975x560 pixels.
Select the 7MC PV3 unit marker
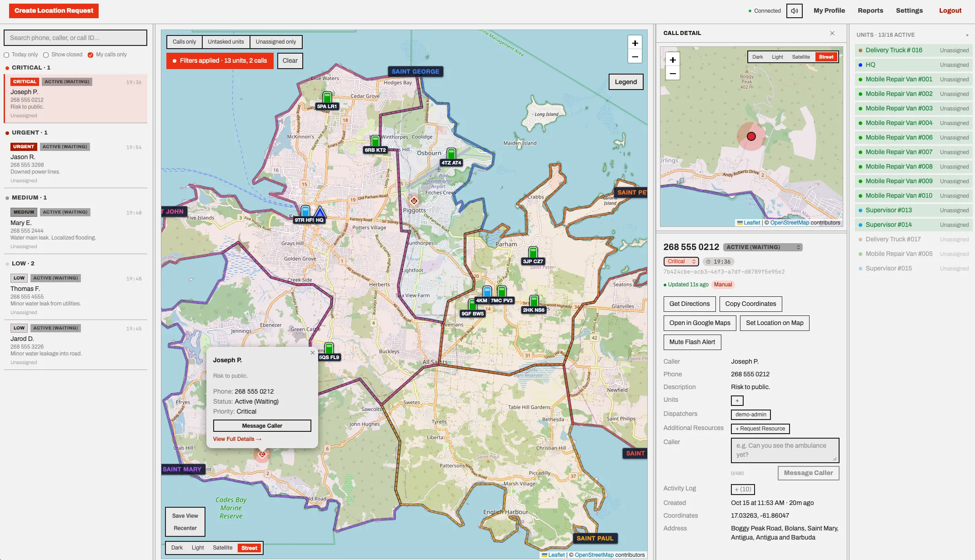pos(501,291)
